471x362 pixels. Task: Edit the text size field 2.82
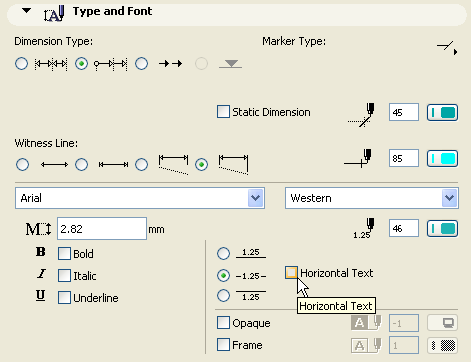tap(102, 229)
